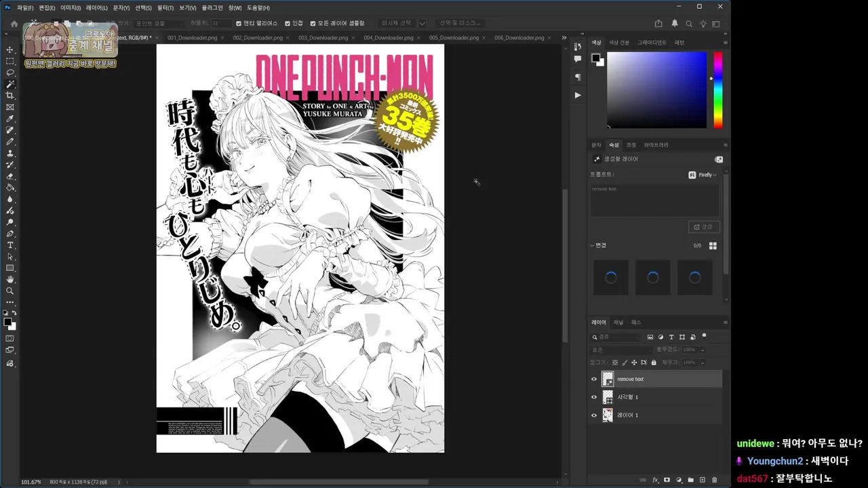Image resolution: width=868 pixels, height=488 pixels.
Task: Toggle Quick Mask mode icon
Action: (x=10, y=338)
